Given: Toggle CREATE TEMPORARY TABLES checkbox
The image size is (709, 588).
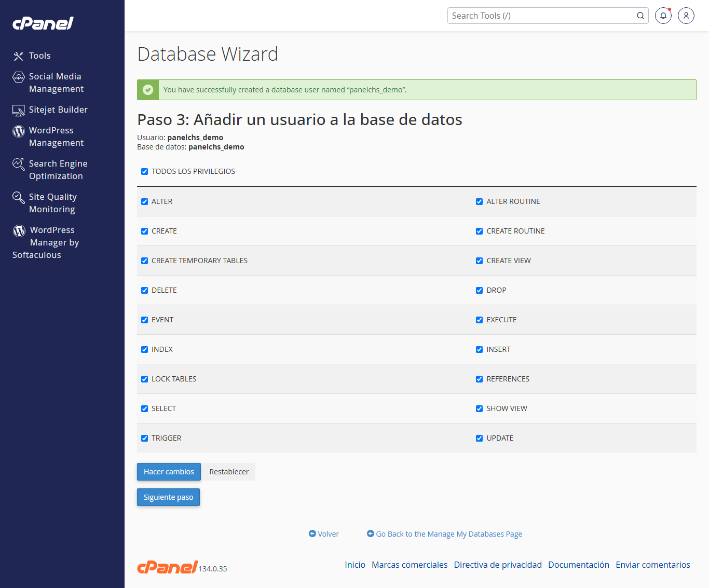Looking at the screenshot, I should click(145, 261).
